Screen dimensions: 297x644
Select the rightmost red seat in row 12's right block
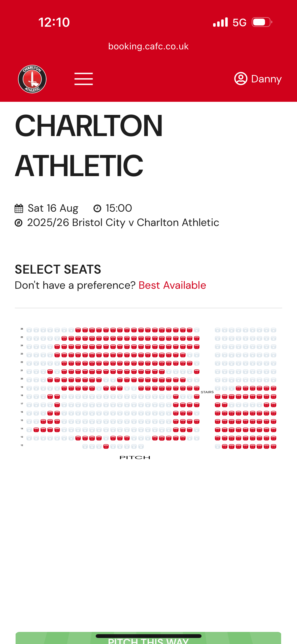[273, 447]
